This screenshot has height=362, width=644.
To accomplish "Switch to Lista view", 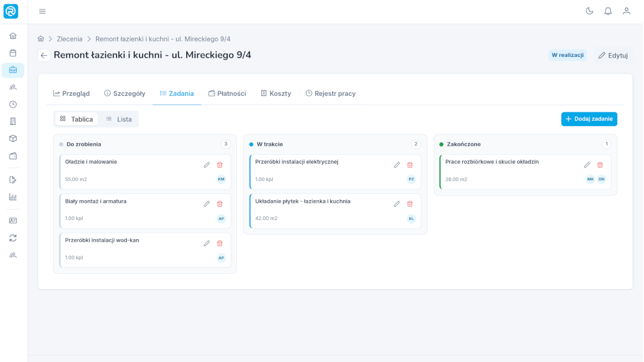I will point(118,119).
